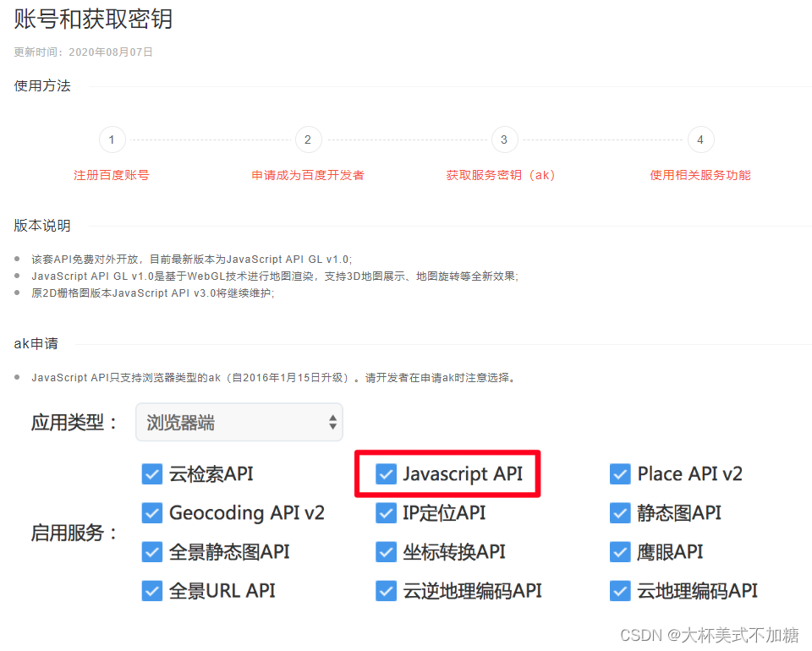Viewport: 812px width, 651px height.
Task: Select the step 4 circle
Action: 700,139
